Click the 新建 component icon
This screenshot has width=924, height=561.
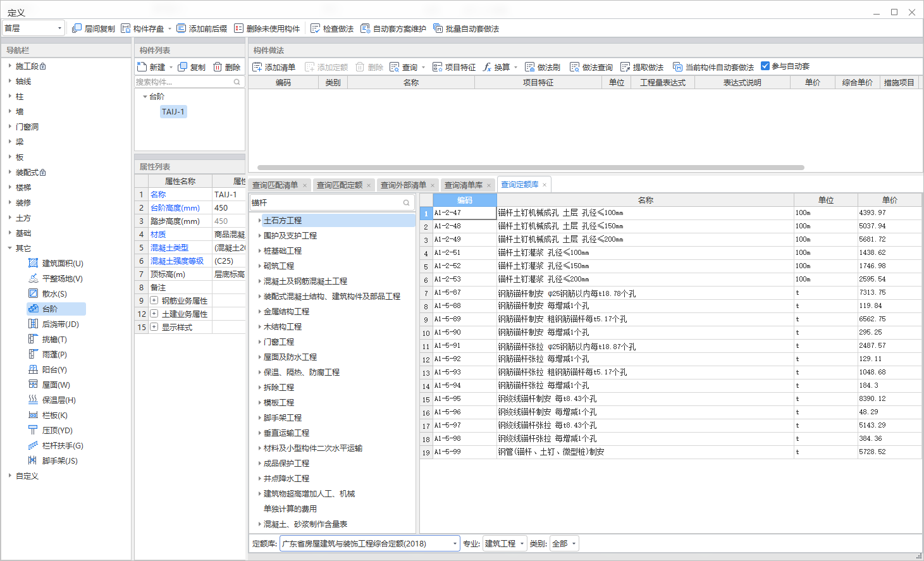coord(142,67)
